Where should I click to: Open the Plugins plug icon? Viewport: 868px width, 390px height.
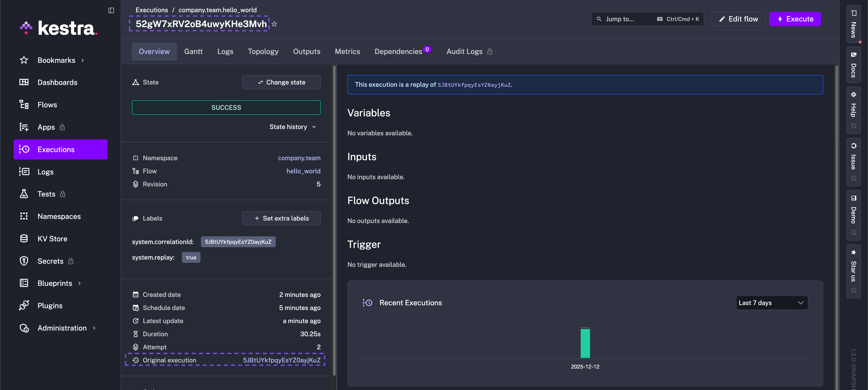click(24, 305)
